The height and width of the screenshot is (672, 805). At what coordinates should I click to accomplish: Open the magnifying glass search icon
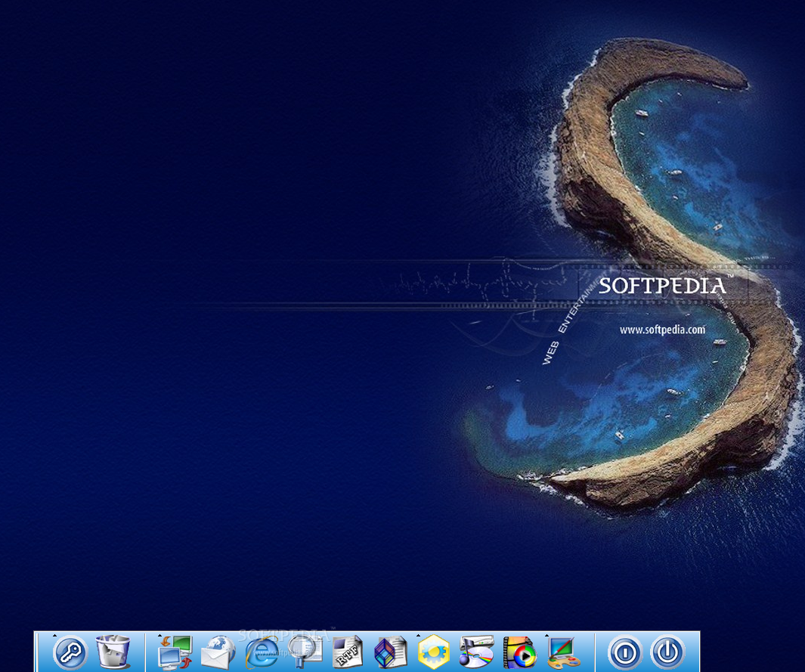click(x=305, y=652)
